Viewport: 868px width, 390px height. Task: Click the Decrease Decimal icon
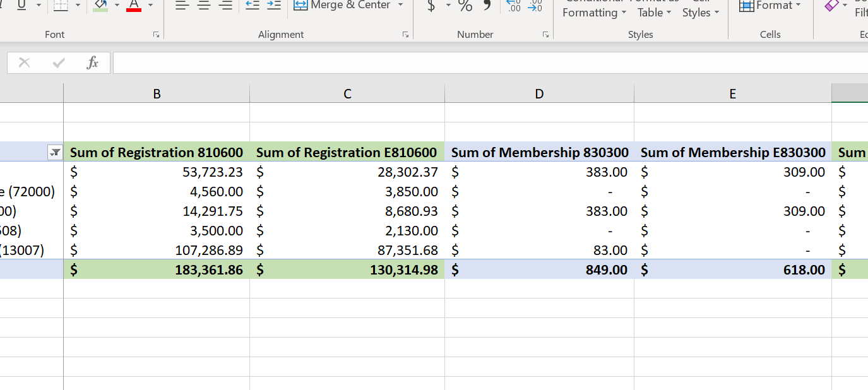point(535,6)
